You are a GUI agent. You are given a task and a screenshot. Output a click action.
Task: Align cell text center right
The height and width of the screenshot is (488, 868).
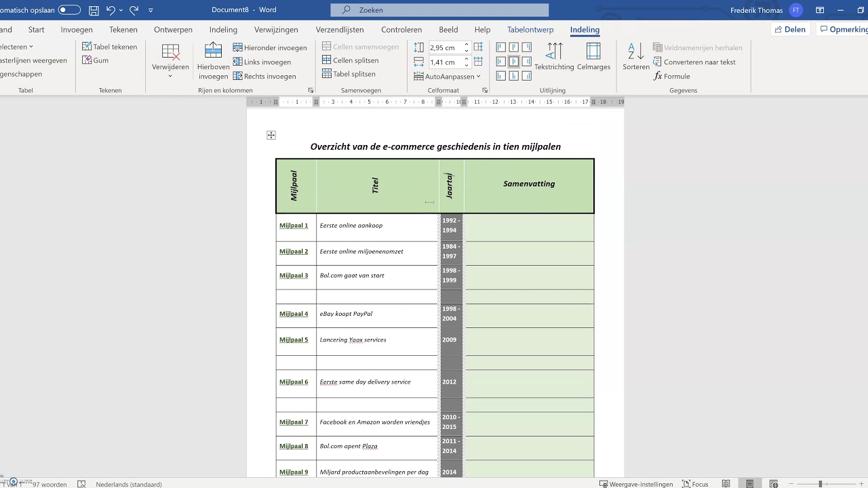pos(527,62)
